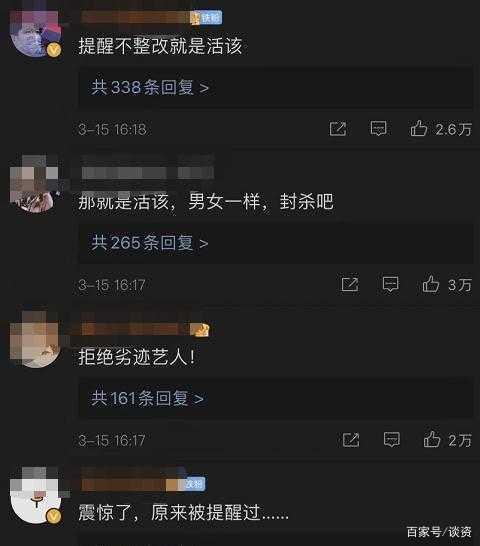This screenshot has width=480, height=546.
Task: Open avatar of the '封杀吧' commenter
Action: pos(34,185)
